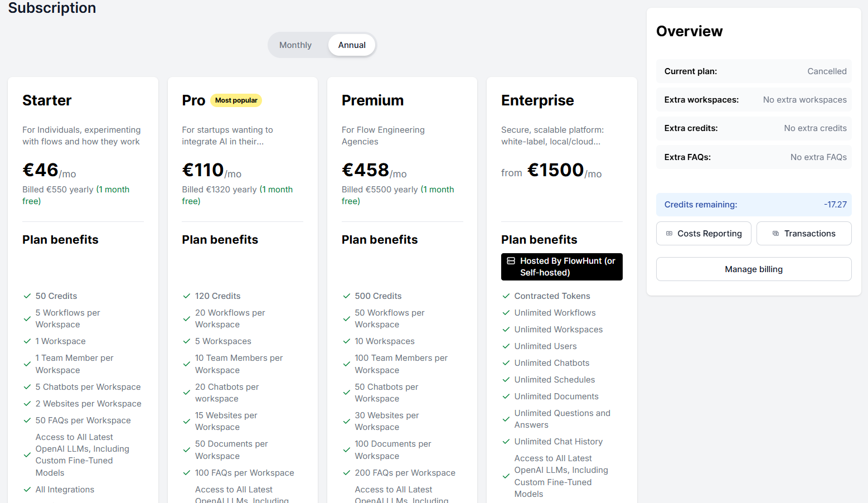868x503 pixels.
Task: Click the checkmark beside 50 FAQs per Workspace
Action: coord(27,420)
